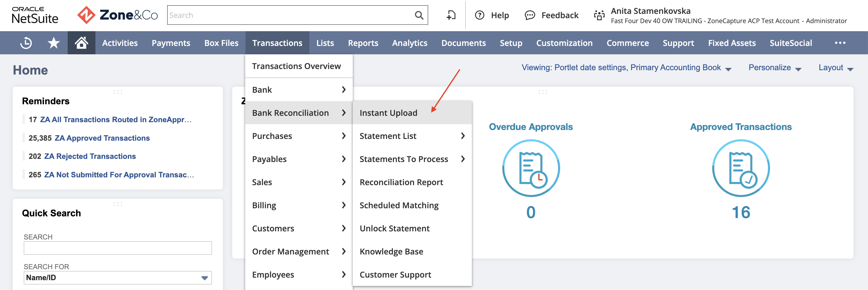Open the Approved Transactions circle icon

[740, 168]
